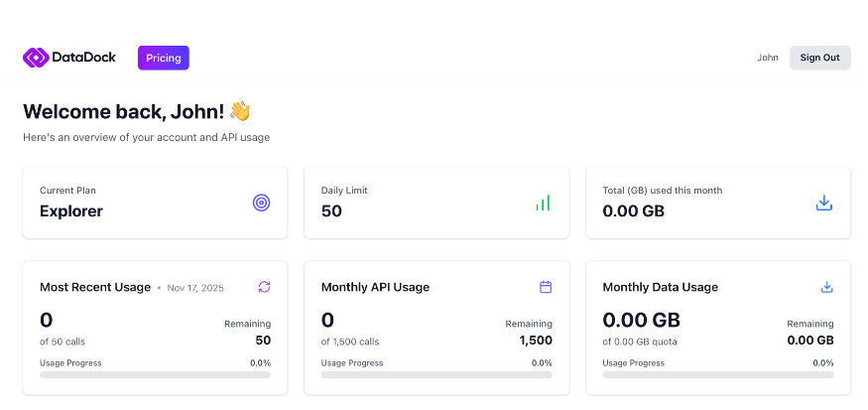The image size is (868, 410).
Task: Click the Monthly API Usage card title
Action: click(375, 287)
